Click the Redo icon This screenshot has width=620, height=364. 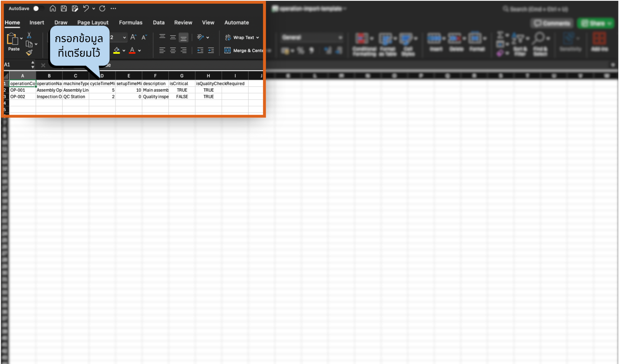coord(102,8)
